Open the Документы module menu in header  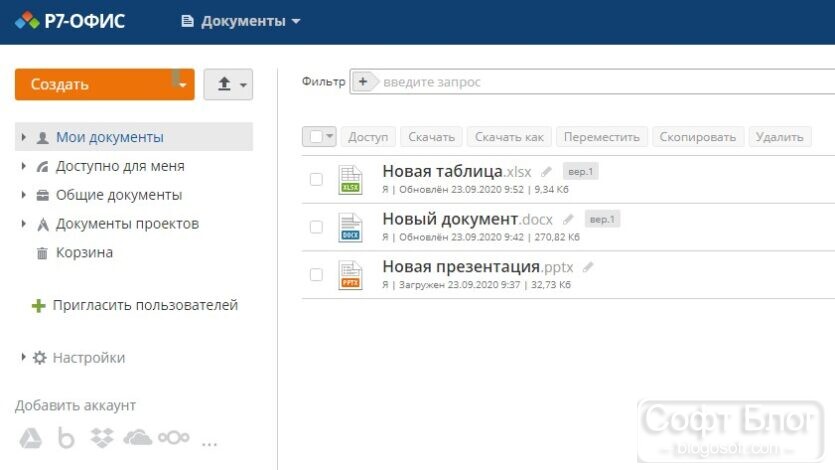241,21
